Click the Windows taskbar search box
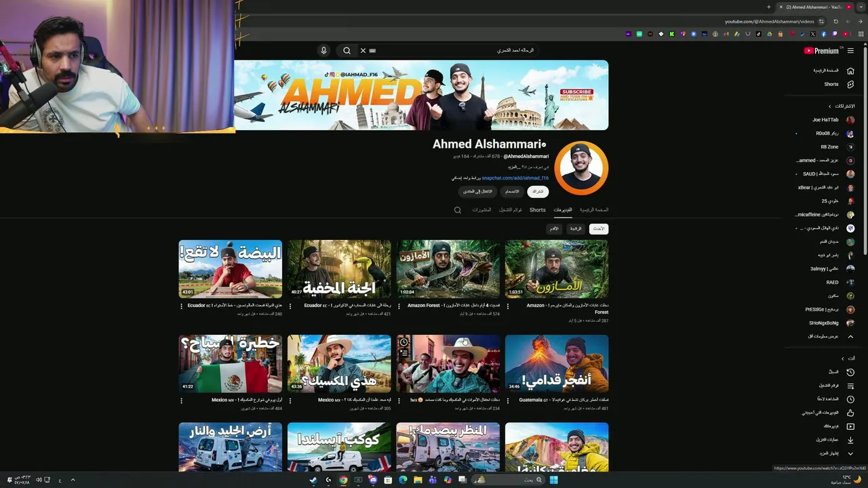 [x=509, y=480]
